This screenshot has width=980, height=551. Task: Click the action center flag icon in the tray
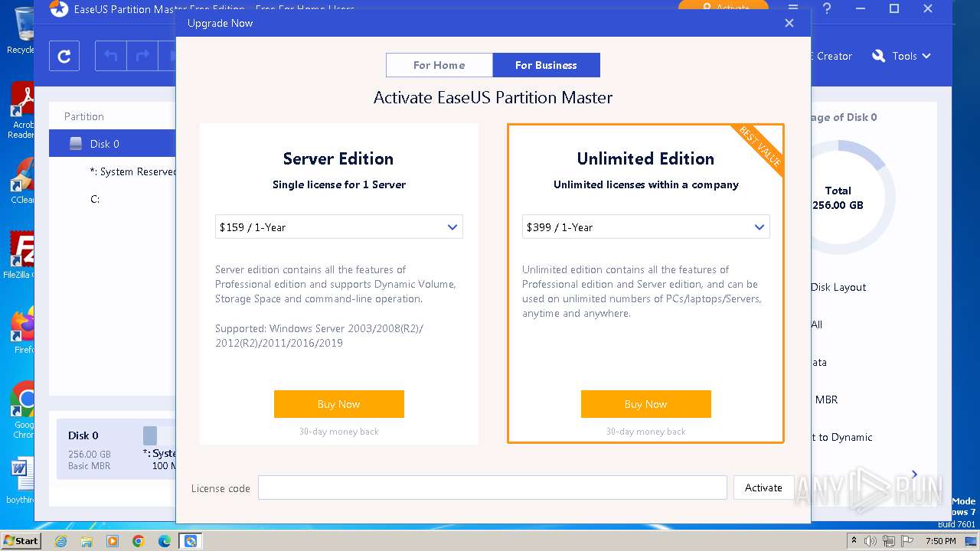(906, 541)
